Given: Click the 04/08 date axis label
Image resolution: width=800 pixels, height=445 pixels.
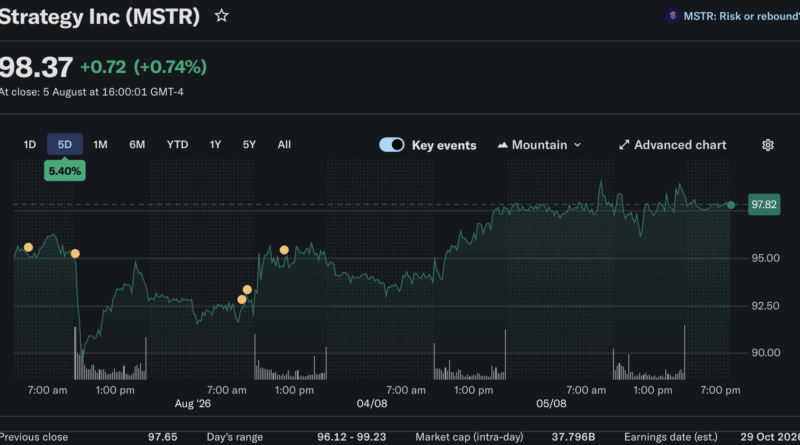Looking at the screenshot, I should (x=372, y=404).
